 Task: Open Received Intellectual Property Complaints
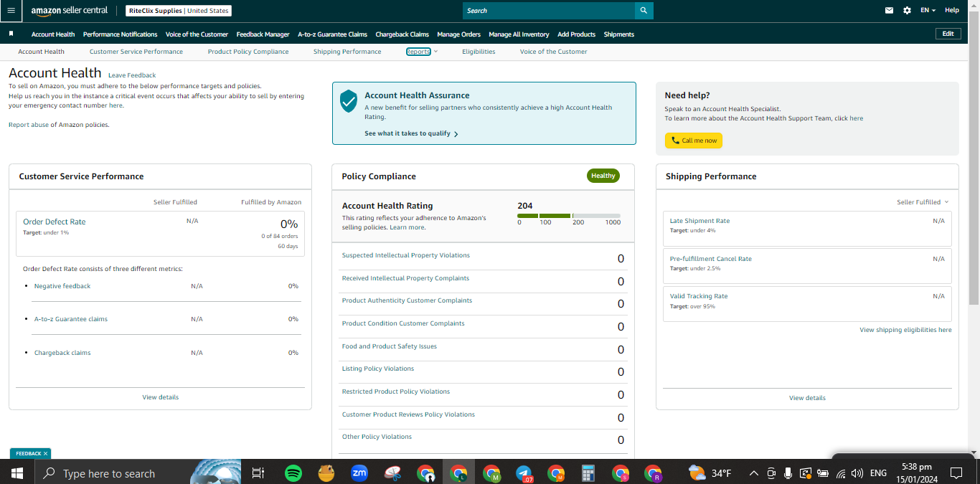(405, 278)
